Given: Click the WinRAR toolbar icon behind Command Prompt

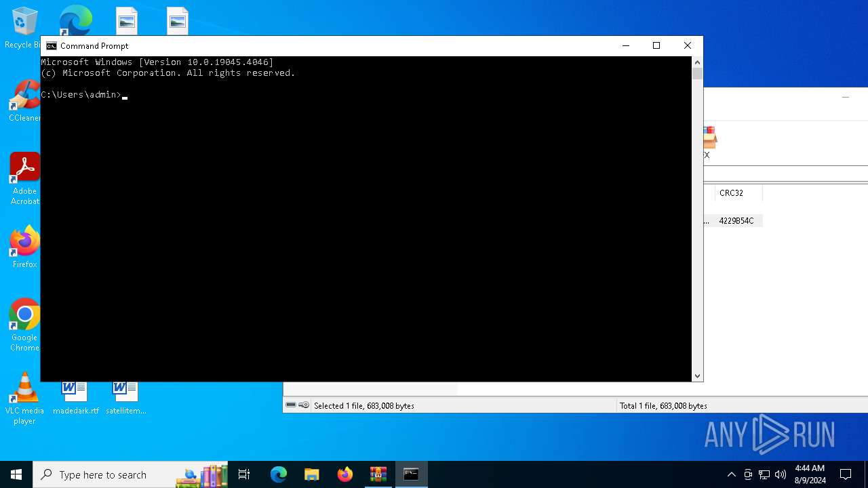Looking at the screenshot, I should coord(709,143).
